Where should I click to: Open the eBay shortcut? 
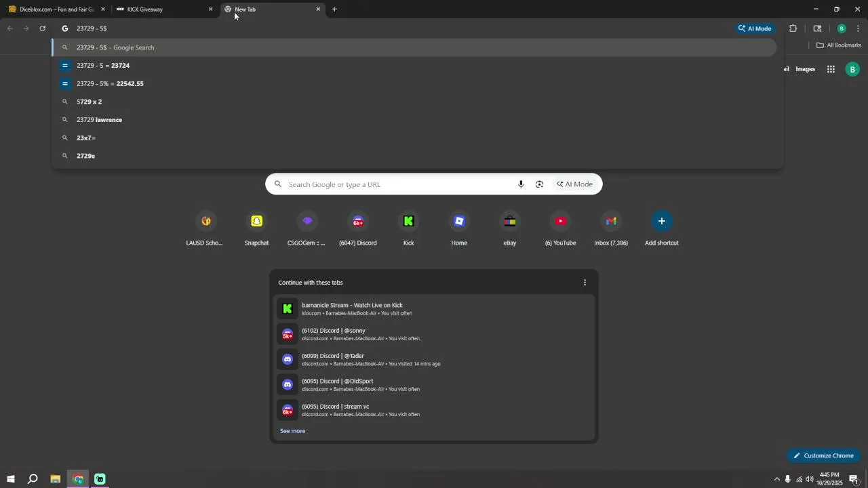pyautogui.click(x=510, y=228)
